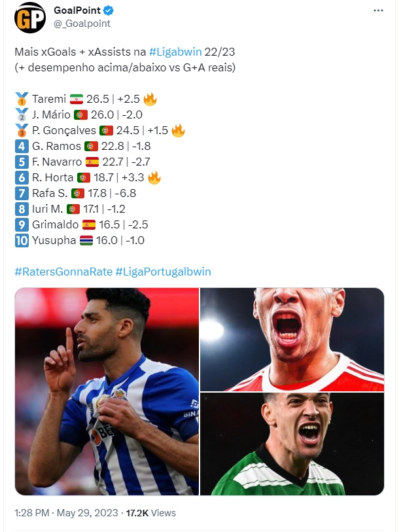The width and height of the screenshot is (403, 532).
Task: Click the gold medal emoji beside Taremi
Action: coord(21,99)
